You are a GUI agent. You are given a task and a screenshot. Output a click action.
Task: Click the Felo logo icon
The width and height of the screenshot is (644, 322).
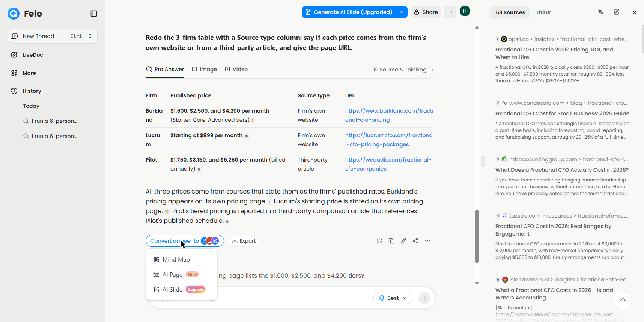coord(14,14)
